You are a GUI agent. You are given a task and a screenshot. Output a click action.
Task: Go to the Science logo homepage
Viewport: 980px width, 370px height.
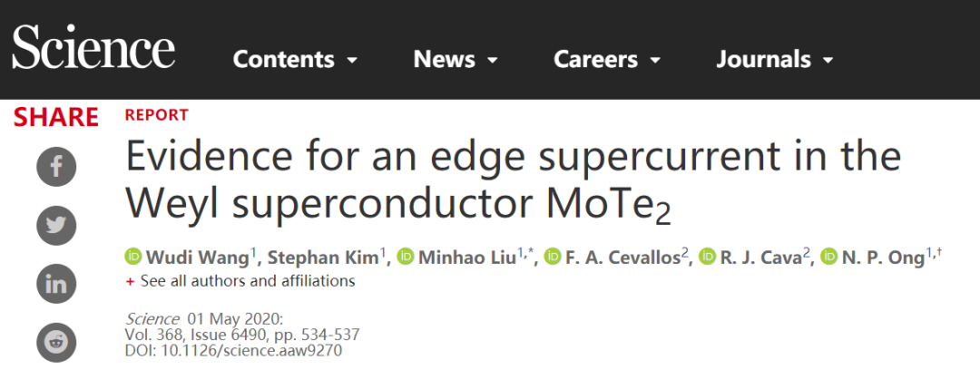93,47
